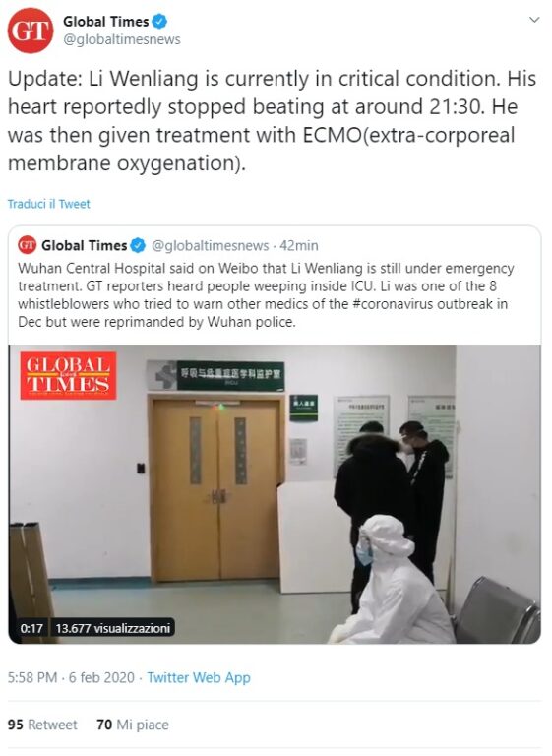Viewport: 552px width, 756px height.
Task: Click the Global Times display name in header
Action: [x=106, y=22]
